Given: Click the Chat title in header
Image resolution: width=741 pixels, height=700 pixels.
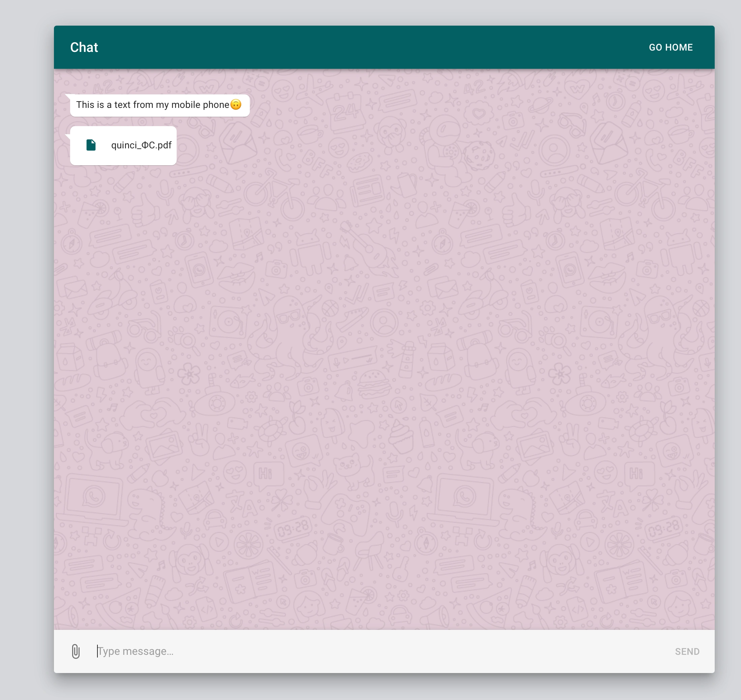Looking at the screenshot, I should (84, 48).
